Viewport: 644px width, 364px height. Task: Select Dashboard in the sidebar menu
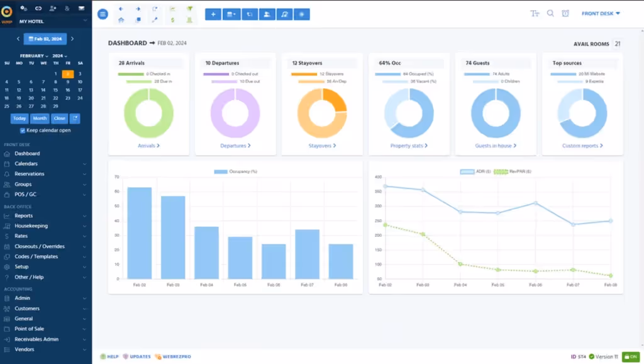point(28,153)
